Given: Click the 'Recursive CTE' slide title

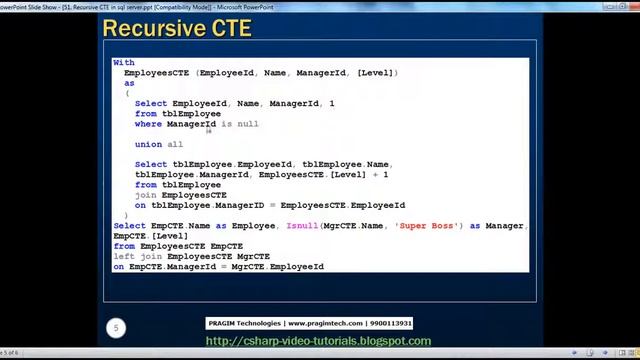Looking at the screenshot, I should pos(177,28).
